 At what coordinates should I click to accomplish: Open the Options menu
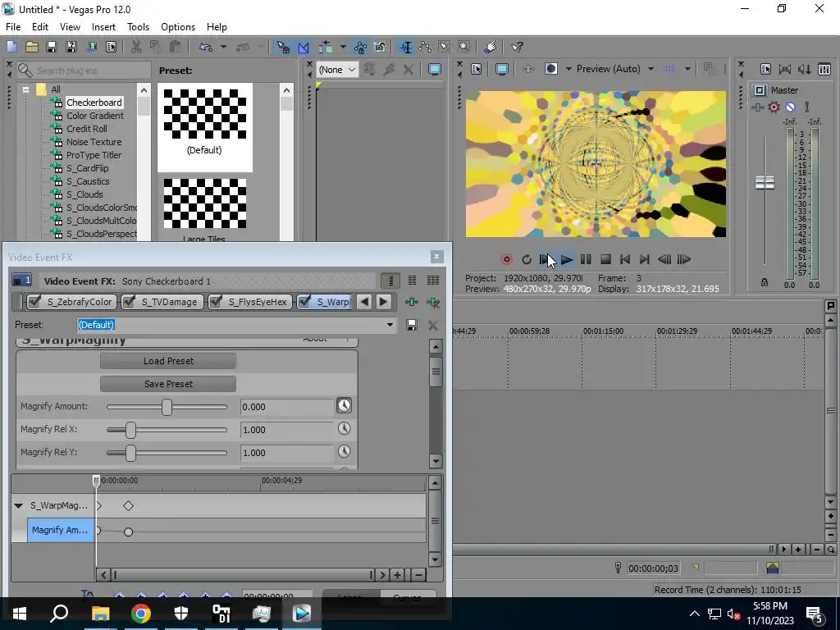pyautogui.click(x=178, y=27)
